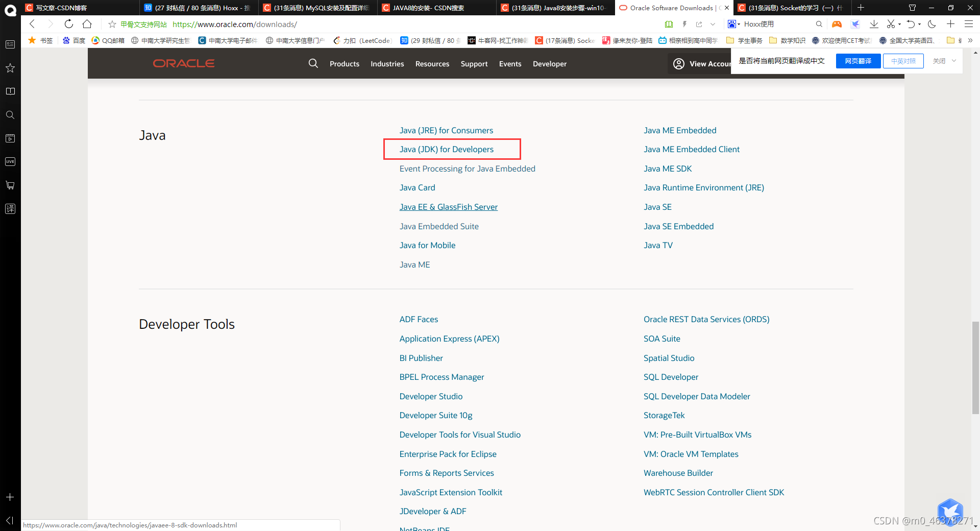This screenshot has height=531, width=980.
Task: Click the search icon in left sidebar
Action: (x=10, y=115)
